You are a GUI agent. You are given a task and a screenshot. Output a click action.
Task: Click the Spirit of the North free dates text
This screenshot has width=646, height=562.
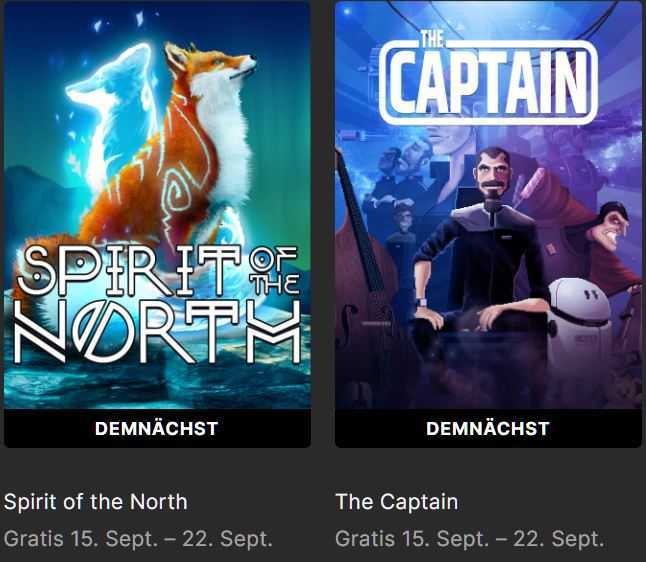pos(138,539)
